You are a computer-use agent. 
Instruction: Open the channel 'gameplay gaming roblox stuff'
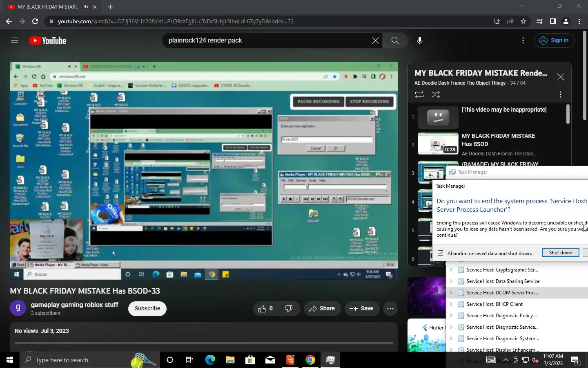(74, 305)
